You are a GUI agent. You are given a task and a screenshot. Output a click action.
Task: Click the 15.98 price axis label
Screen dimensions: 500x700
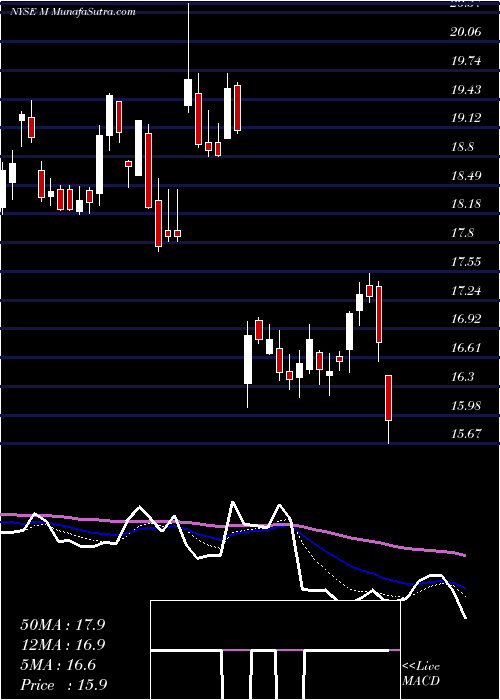[x=467, y=405]
